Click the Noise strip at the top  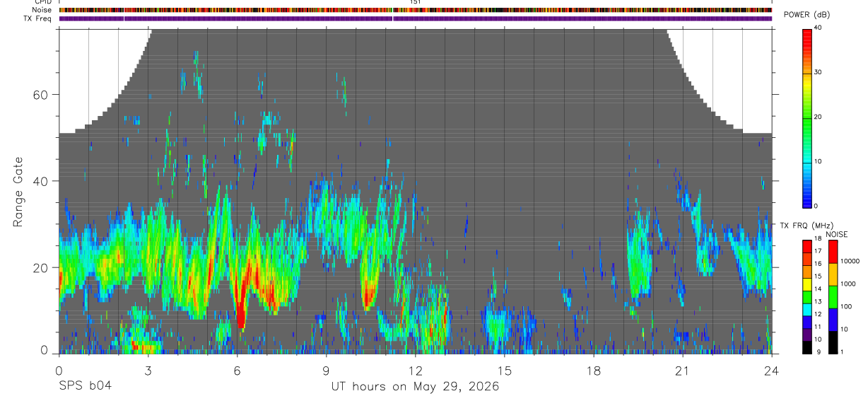pos(415,10)
